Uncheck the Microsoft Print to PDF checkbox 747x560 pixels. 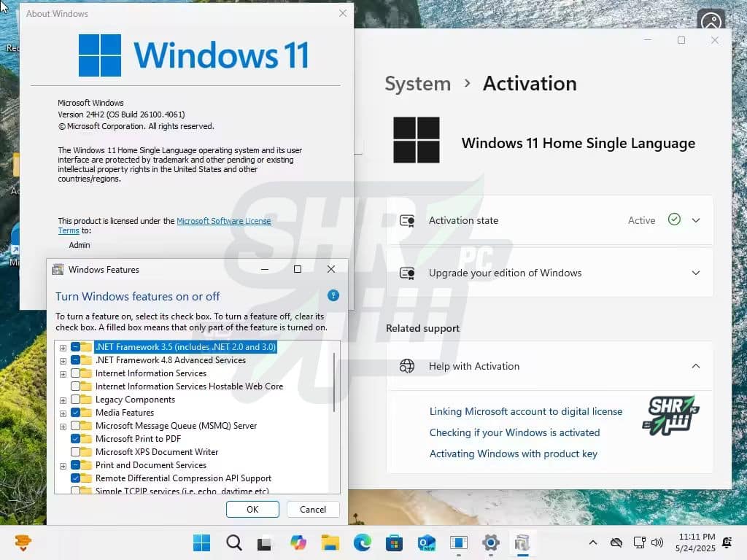(76, 439)
